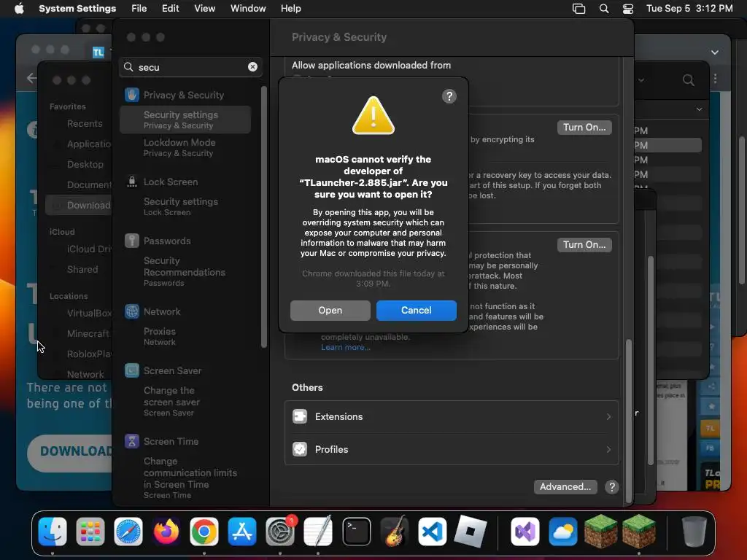Open Security Recommendations result

pyautogui.click(x=185, y=271)
